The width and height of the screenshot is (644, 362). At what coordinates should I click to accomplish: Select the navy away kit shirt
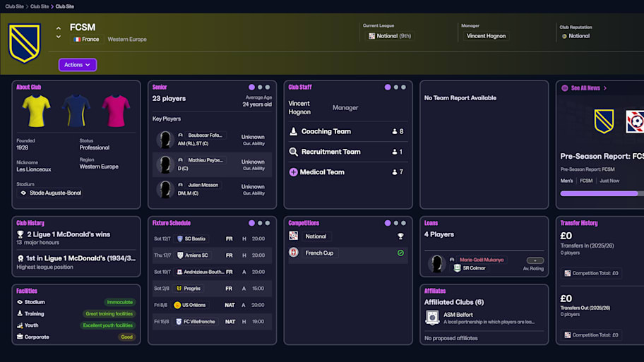[x=76, y=111]
